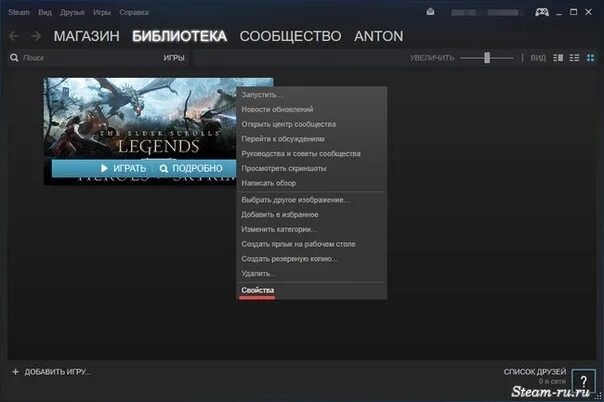The height and width of the screenshot is (402, 604).
Task: Go to the СООБЩЕСТВО tab
Action: (x=290, y=36)
